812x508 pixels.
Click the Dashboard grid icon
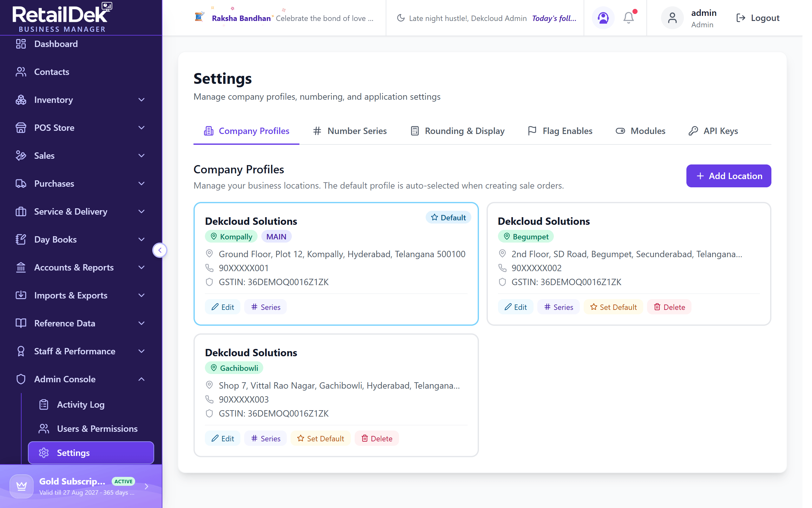tap(21, 44)
